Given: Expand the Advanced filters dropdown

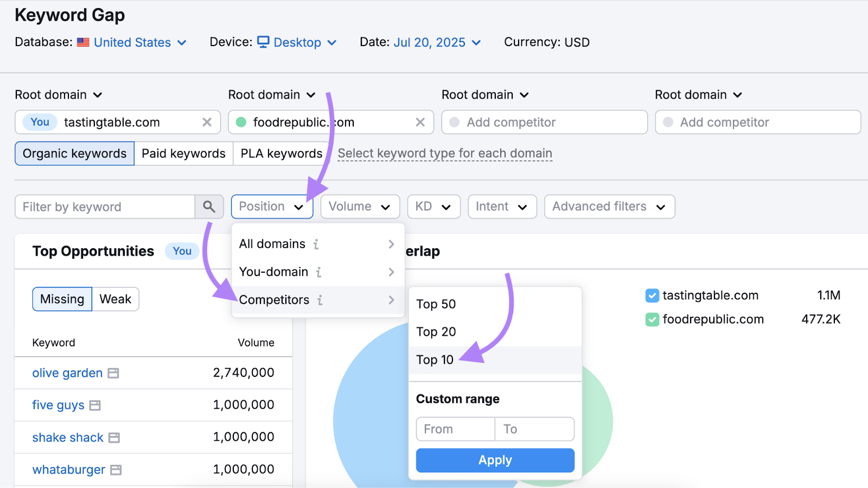Looking at the screenshot, I should pyautogui.click(x=609, y=207).
